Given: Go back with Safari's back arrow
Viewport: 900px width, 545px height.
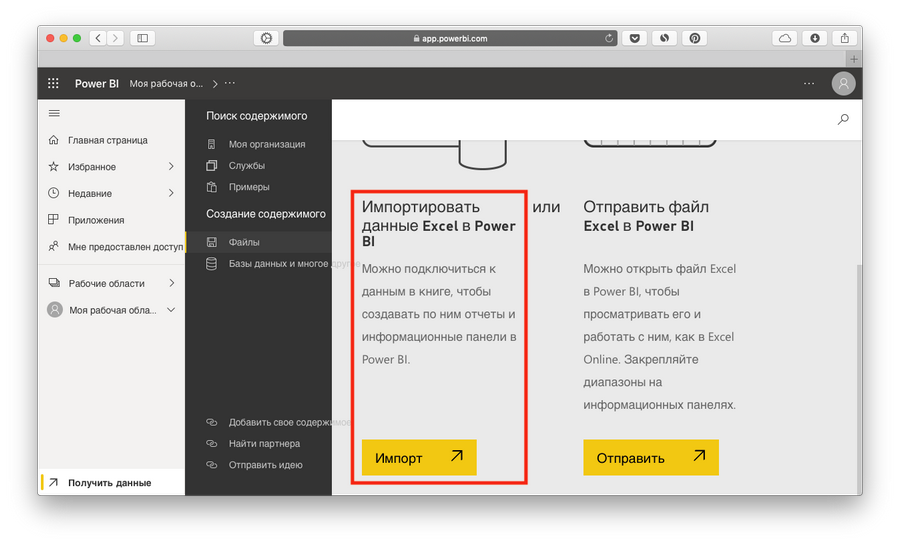Looking at the screenshot, I should point(98,38).
